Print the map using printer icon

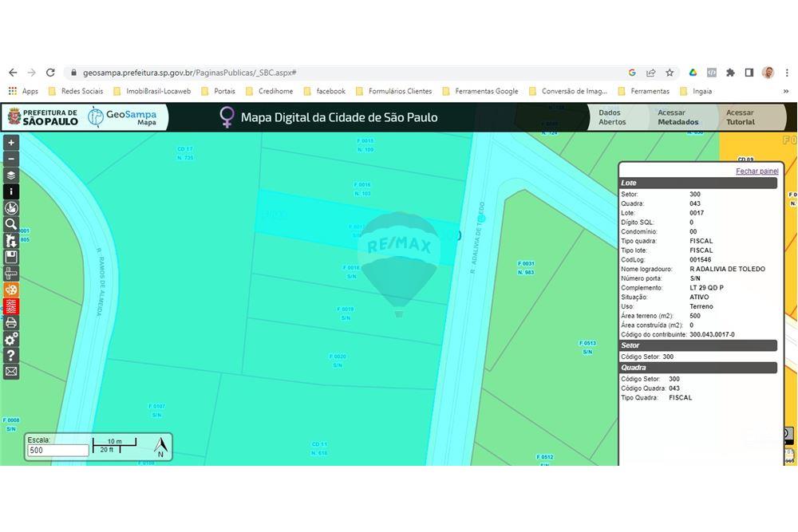(x=11, y=323)
